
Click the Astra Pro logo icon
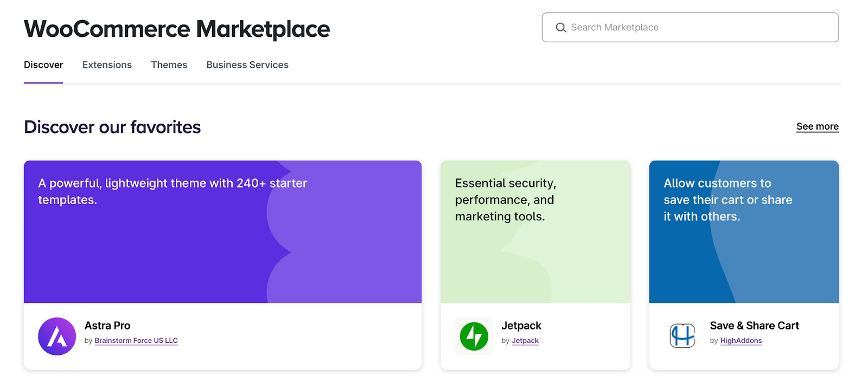57,336
